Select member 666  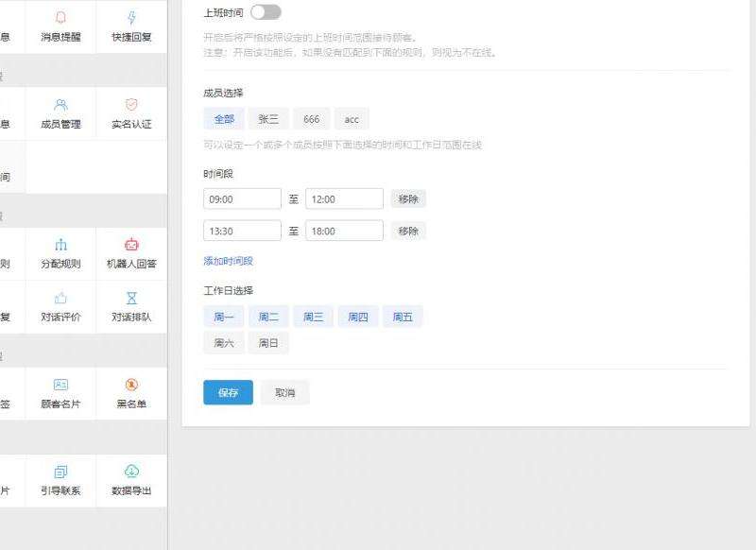[x=312, y=119]
